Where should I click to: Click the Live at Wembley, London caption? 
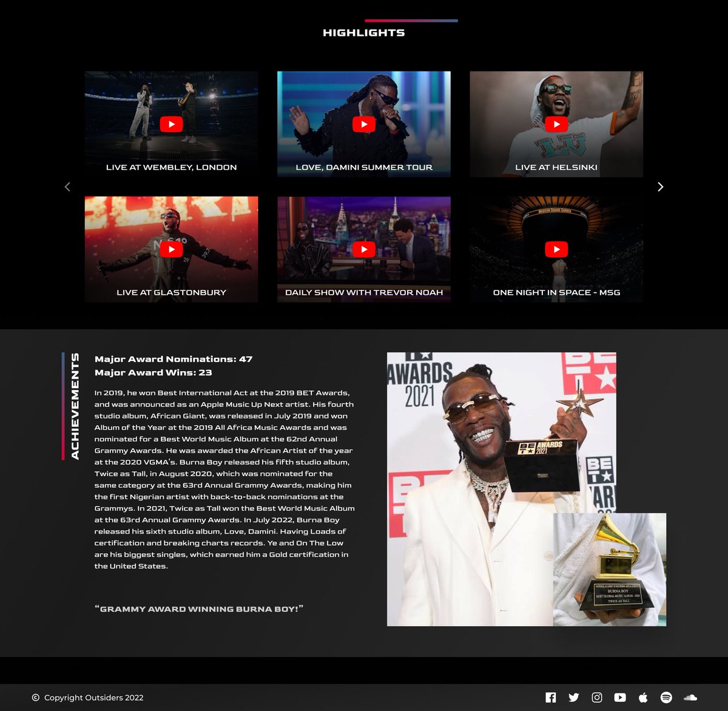click(171, 167)
